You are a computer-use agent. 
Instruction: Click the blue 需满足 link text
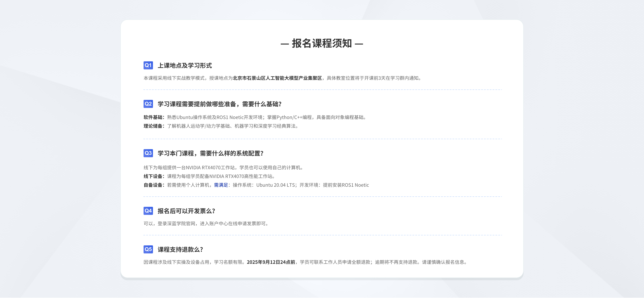[221, 185]
